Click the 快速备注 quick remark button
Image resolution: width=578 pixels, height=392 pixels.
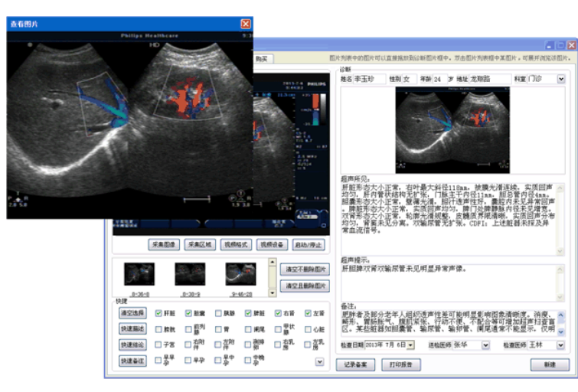pos(132,361)
